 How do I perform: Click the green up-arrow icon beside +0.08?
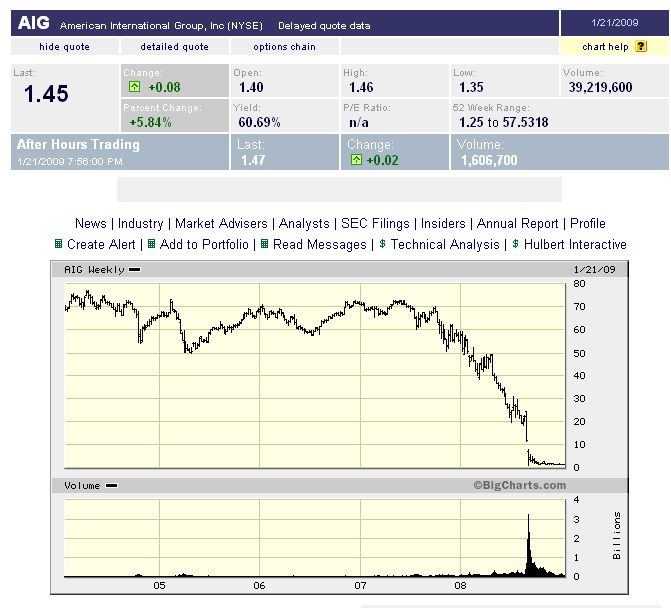pos(134,87)
